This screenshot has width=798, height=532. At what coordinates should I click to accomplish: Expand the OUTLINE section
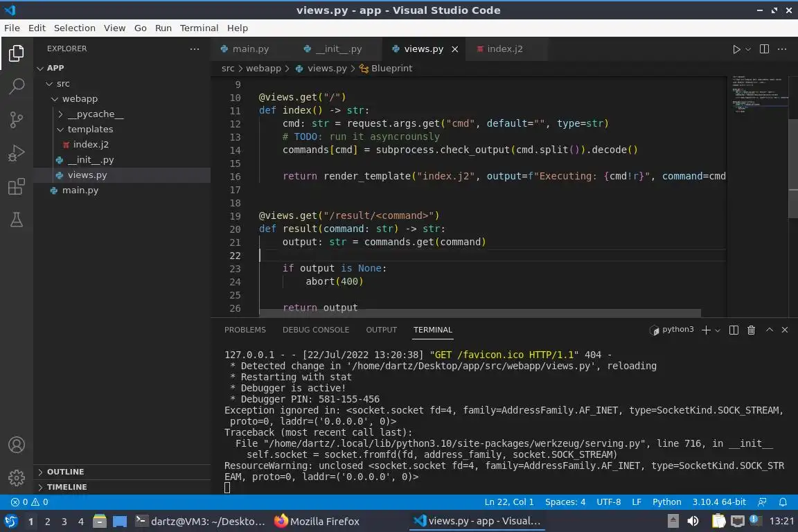(122, 472)
